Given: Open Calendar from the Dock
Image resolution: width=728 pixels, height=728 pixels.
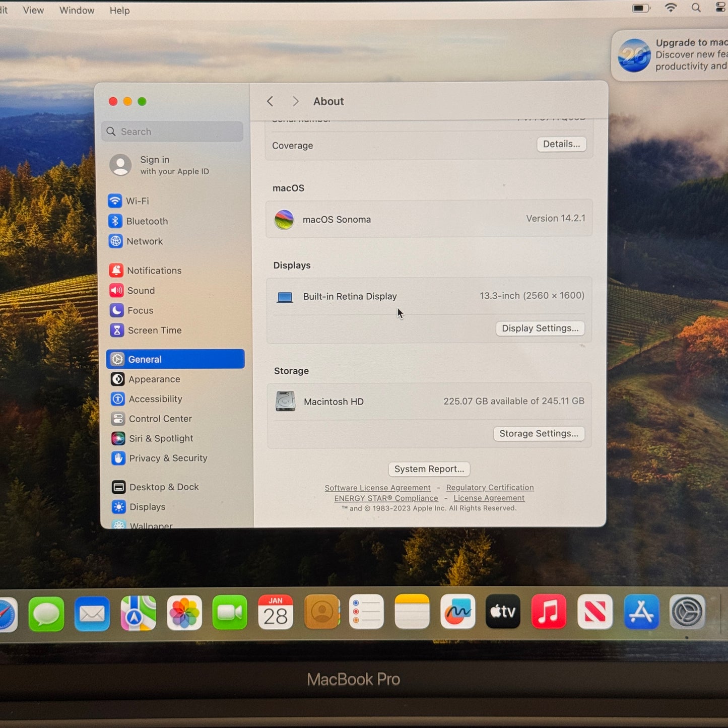Looking at the screenshot, I should (x=276, y=612).
